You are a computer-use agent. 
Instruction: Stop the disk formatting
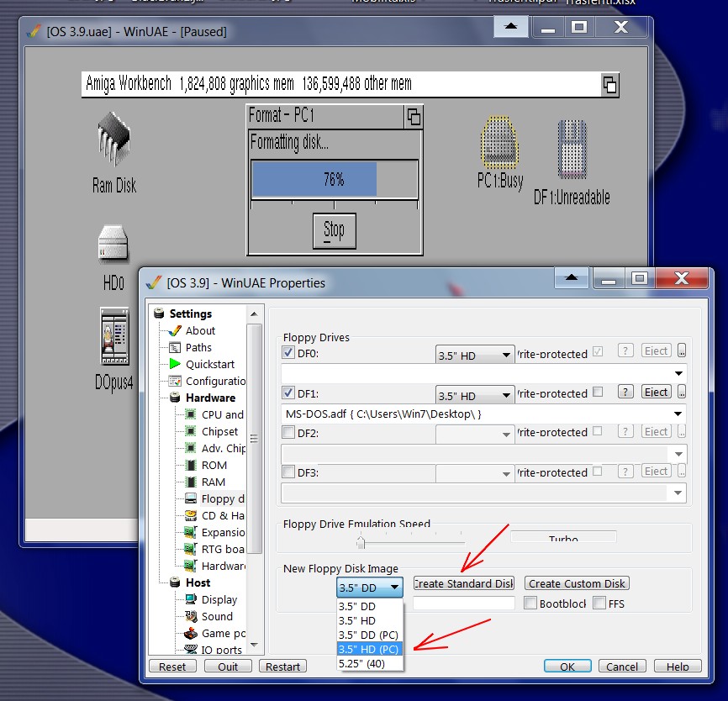point(334,230)
